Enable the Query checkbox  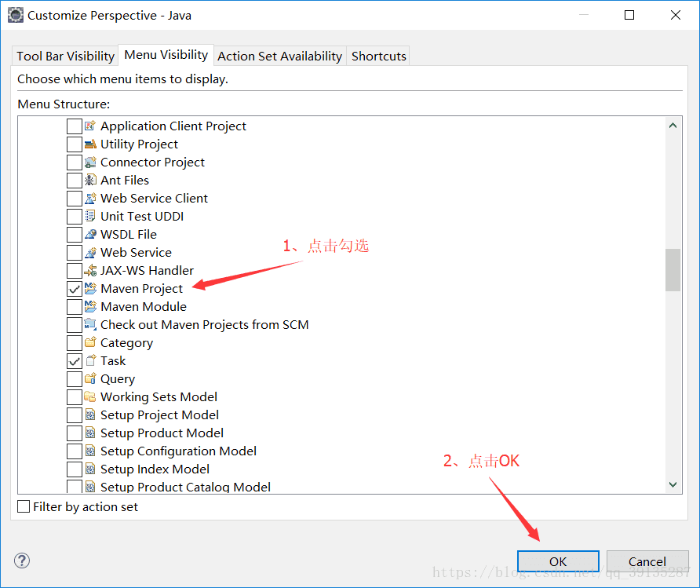pos(75,379)
